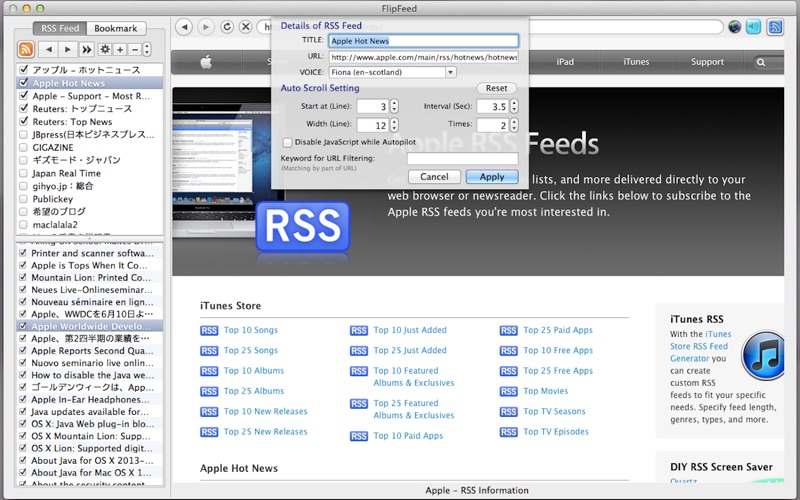Play next feed item arrow in sidebar
The width and height of the screenshot is (800, 500).
click(67, 49)
